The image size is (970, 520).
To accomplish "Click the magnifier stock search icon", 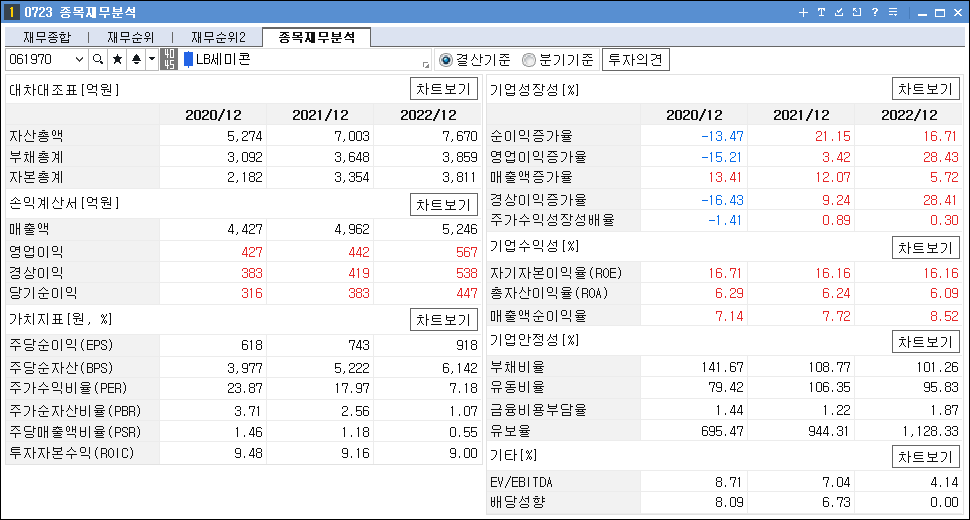I will (98, 59).
